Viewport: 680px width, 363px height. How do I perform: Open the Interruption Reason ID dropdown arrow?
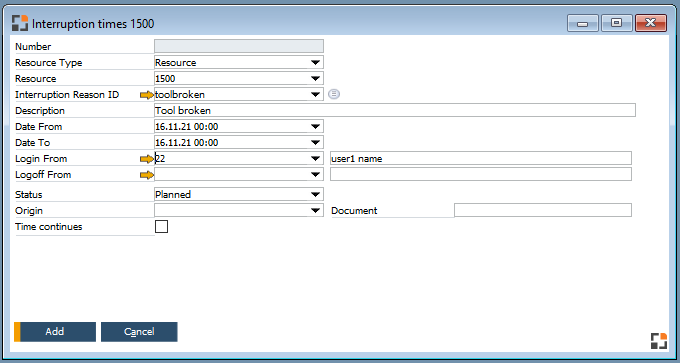(315, 95)
